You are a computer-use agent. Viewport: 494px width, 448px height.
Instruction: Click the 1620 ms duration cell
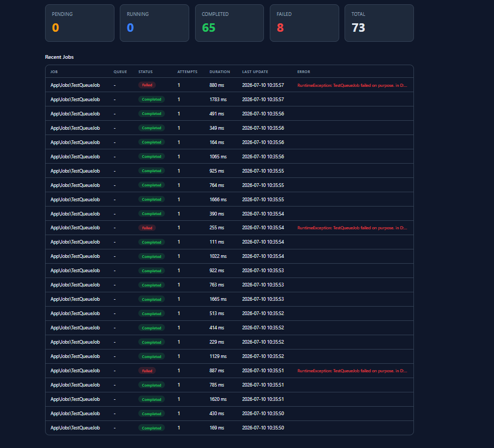[218, 399]
